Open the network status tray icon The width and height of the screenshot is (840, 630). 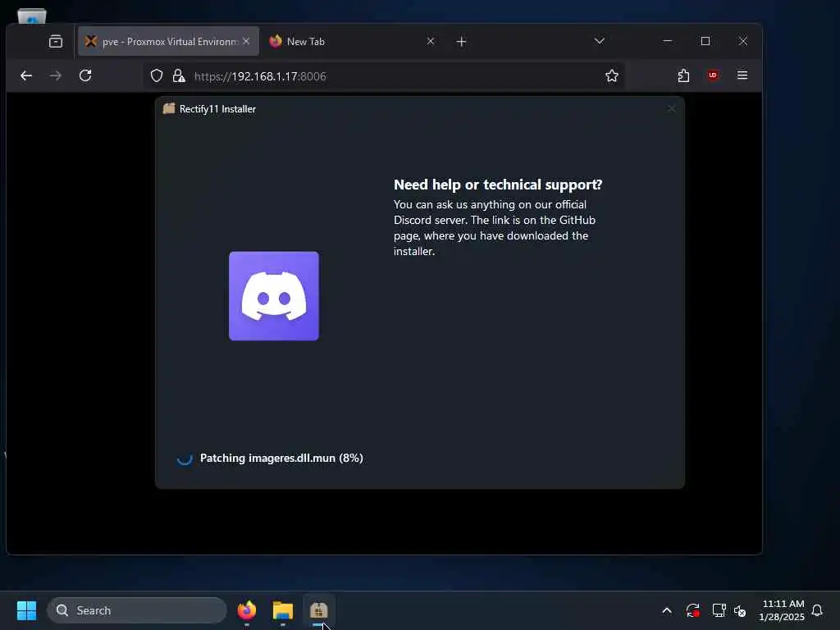pos(719,610)
